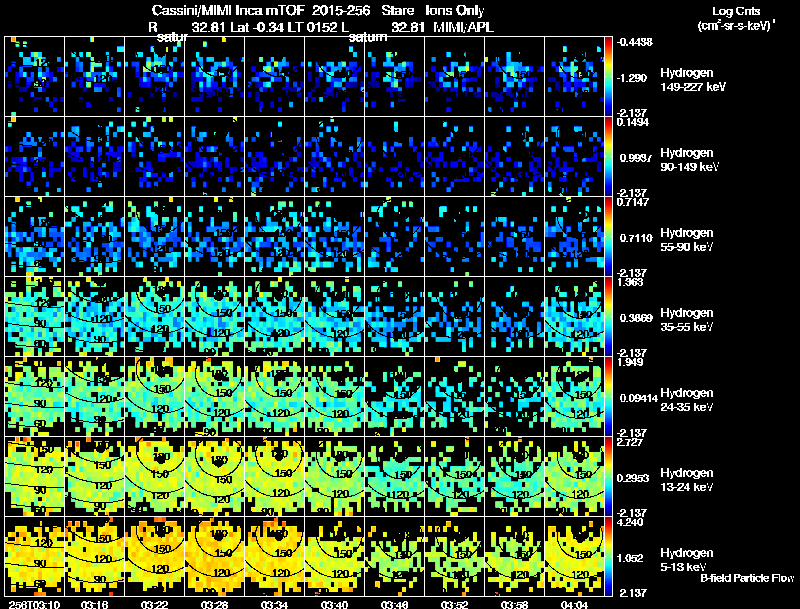
Task: Open the Hydrogen 13-24 keV panel at 03:58
Action: [x=514, y=476]
